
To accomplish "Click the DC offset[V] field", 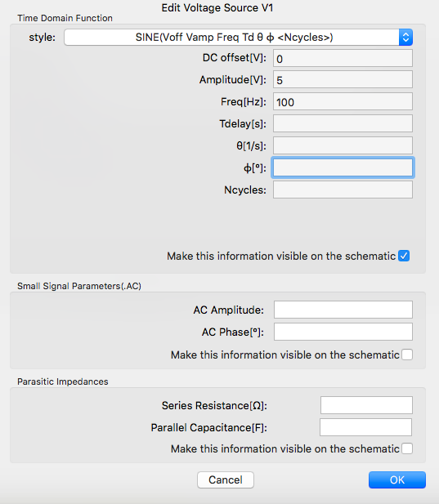I will click(343, 58).
